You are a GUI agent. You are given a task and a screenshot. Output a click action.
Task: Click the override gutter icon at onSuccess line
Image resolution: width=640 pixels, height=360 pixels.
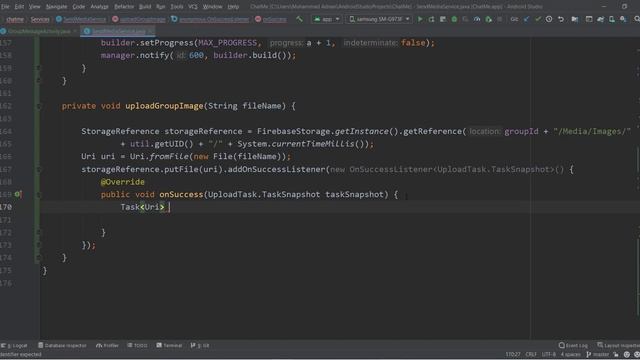[x=18, y=194]
